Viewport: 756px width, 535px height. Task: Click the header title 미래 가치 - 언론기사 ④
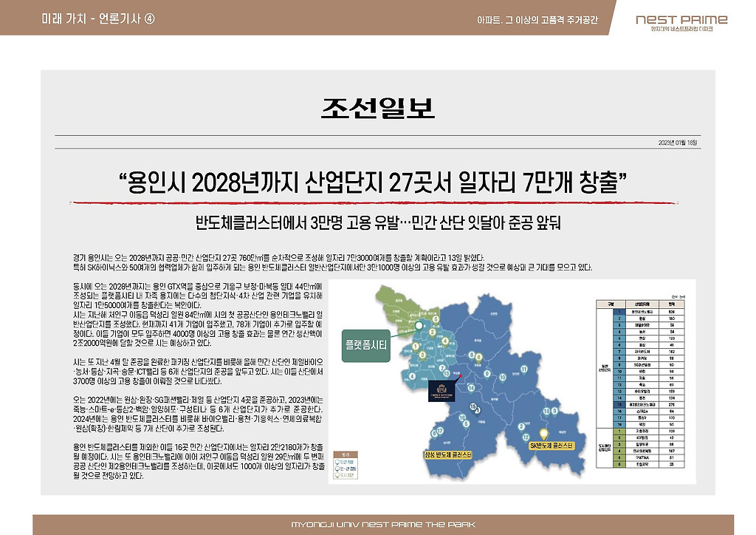pyautogui.click(x=98, y=18)
